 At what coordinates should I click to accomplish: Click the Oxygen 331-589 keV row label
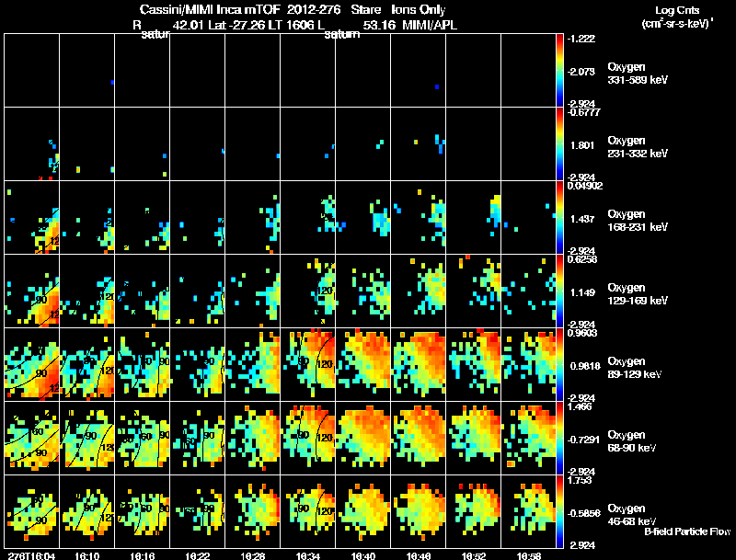[638, 74]
